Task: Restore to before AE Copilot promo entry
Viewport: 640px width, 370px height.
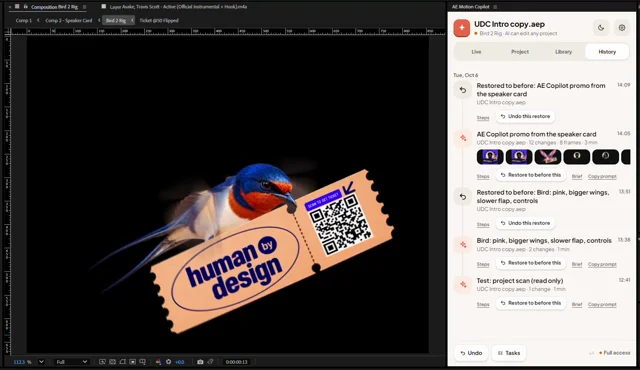Action: [531, 175]
